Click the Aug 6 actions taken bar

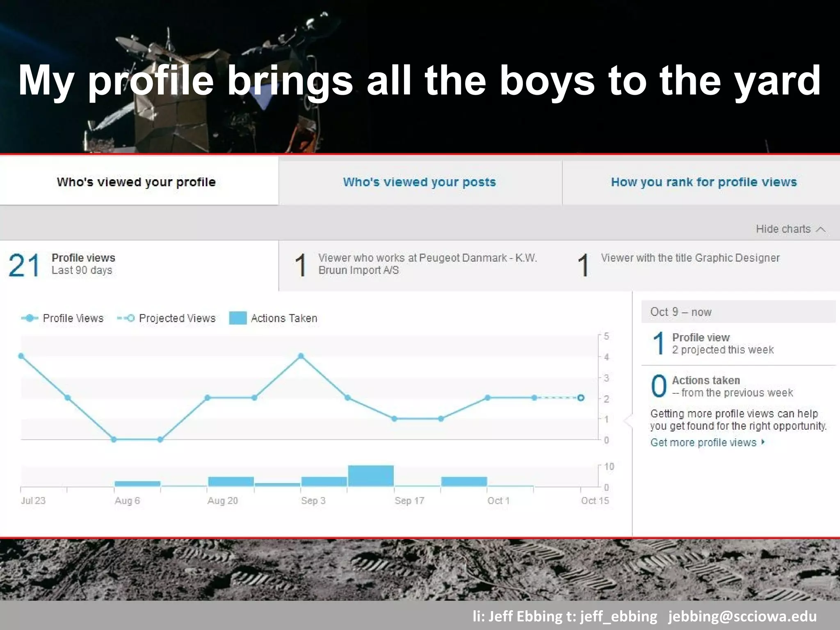[x=137, y=484]
